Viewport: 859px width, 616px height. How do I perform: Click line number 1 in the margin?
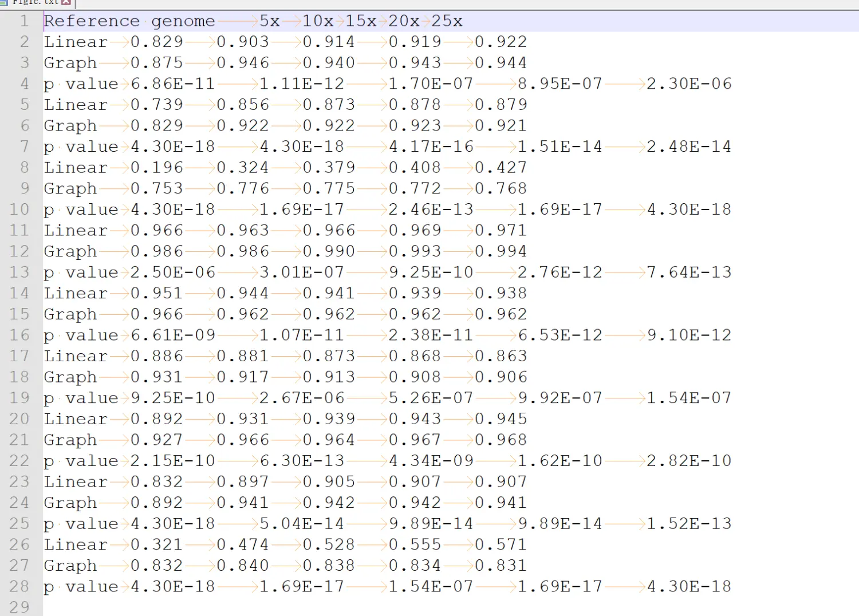point(24,21)
